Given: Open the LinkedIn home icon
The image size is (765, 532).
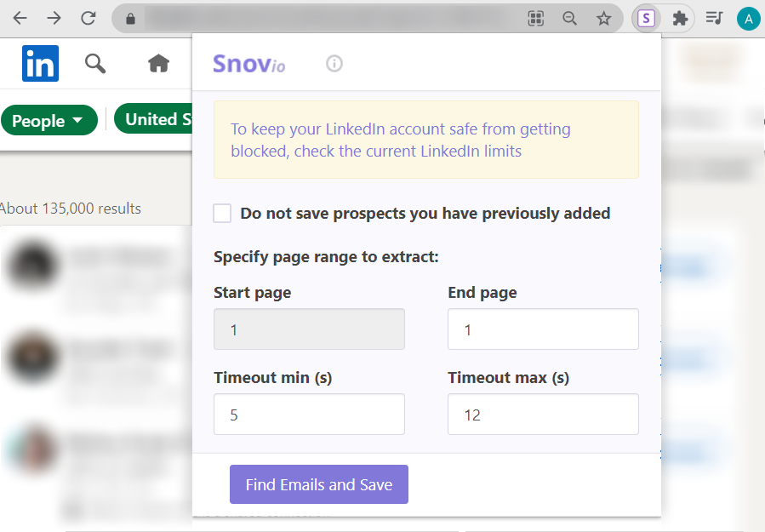Looking at the screenshot, I should [x=158, y=63].
